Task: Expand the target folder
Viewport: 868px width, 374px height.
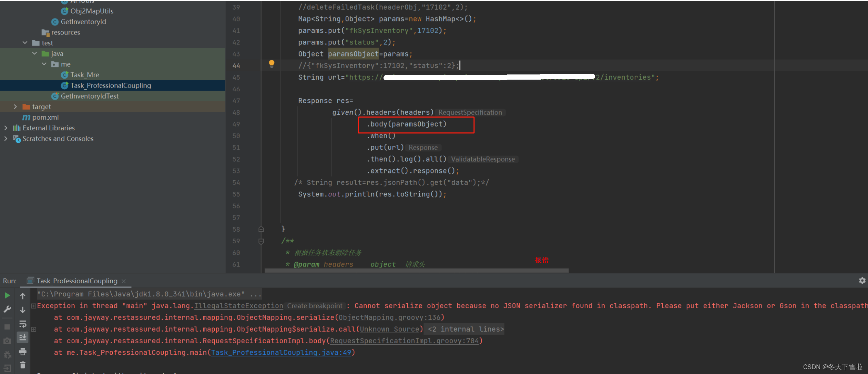Action: [x=15, y=107]
